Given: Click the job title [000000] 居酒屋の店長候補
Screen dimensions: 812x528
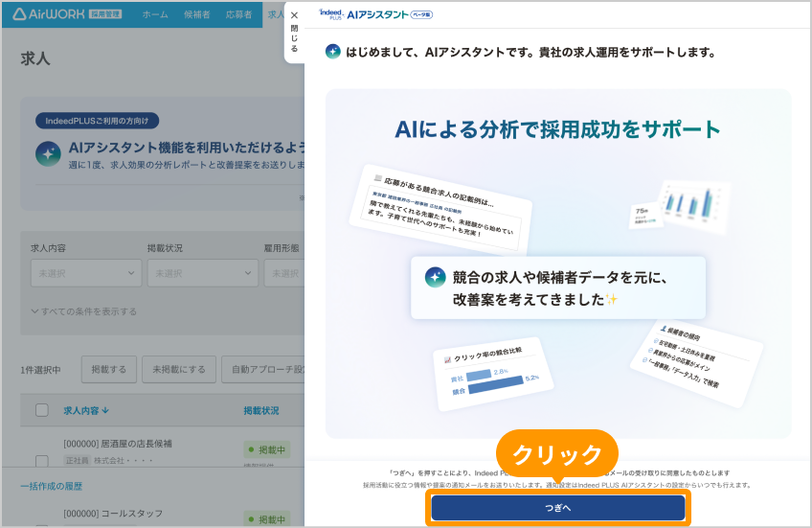Looking at the screenshot, I should [118, 444].
